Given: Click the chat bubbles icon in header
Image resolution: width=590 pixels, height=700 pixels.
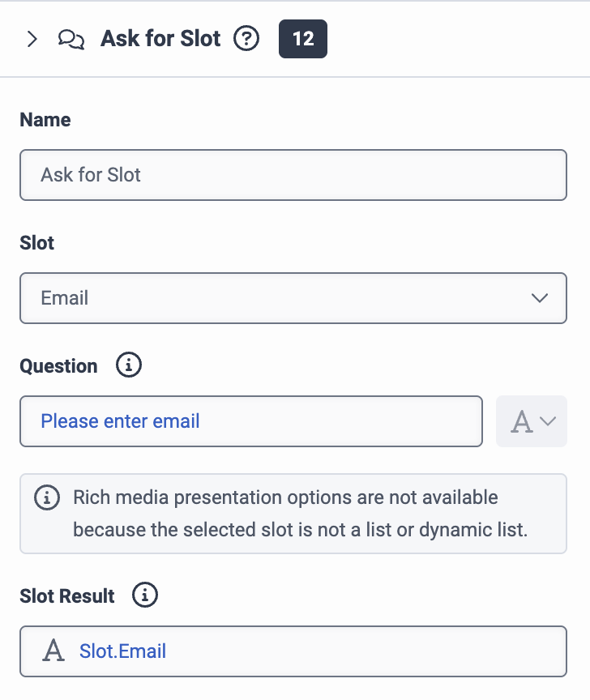Looking at the screenshot, I should pos(71,39).
